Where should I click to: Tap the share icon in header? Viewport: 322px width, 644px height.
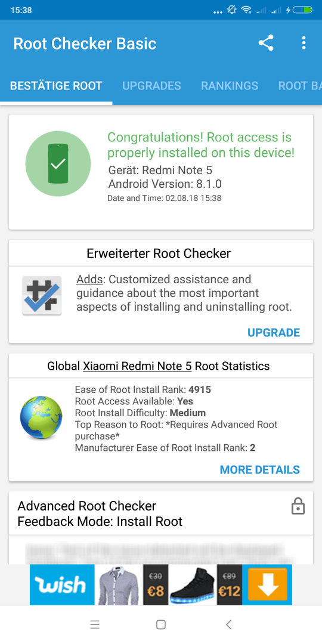click(x=266, y=43)
